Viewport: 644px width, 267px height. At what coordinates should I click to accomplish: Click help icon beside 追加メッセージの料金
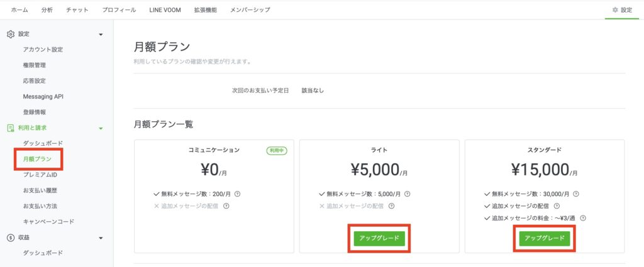[583, 218]
